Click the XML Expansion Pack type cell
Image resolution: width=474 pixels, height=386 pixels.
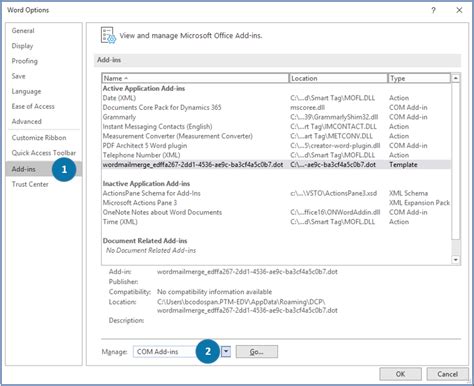click(x=419, y=203)
